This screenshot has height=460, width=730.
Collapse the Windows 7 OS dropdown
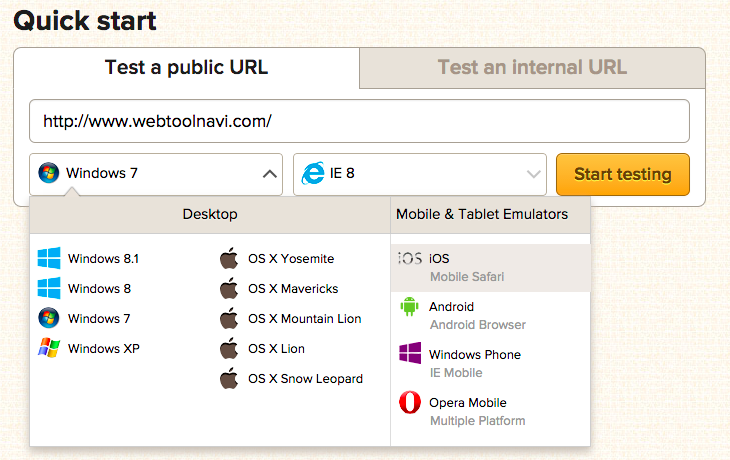(156, 174)
